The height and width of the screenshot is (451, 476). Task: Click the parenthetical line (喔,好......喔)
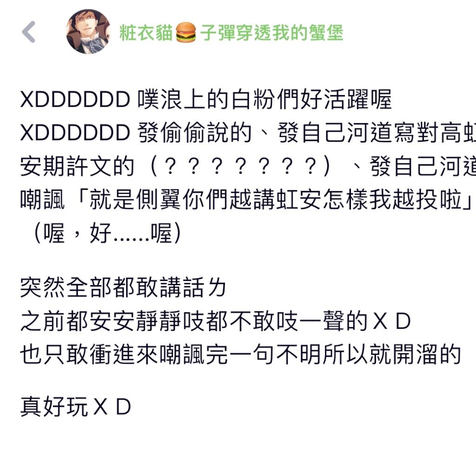(x=107, y=233)
